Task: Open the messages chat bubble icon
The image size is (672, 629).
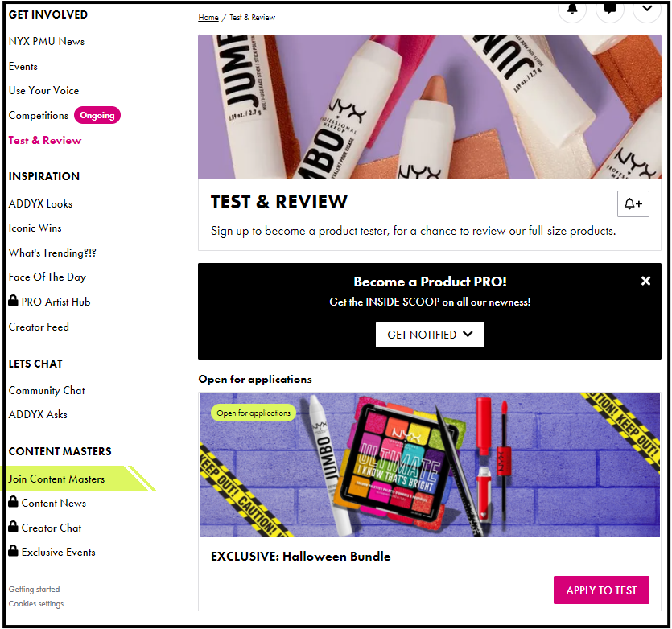Action: 609,10
